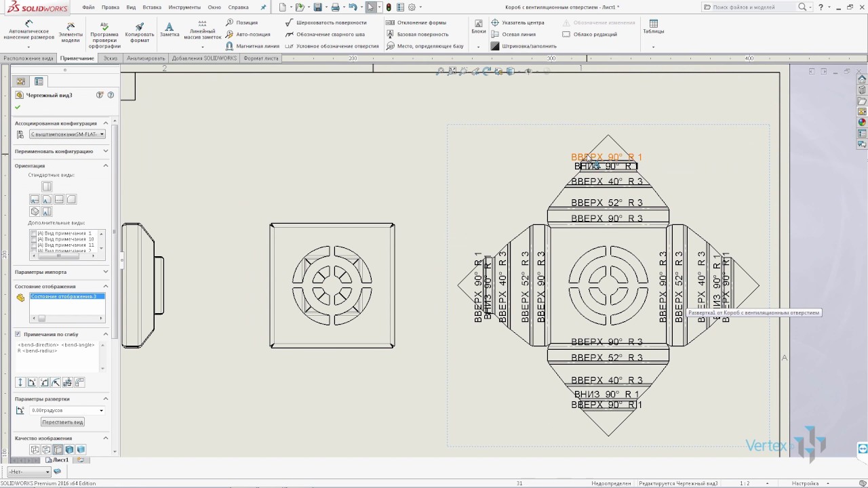Pin the menu bar with pushpin
868x488 pixels.
click(264, 7)
